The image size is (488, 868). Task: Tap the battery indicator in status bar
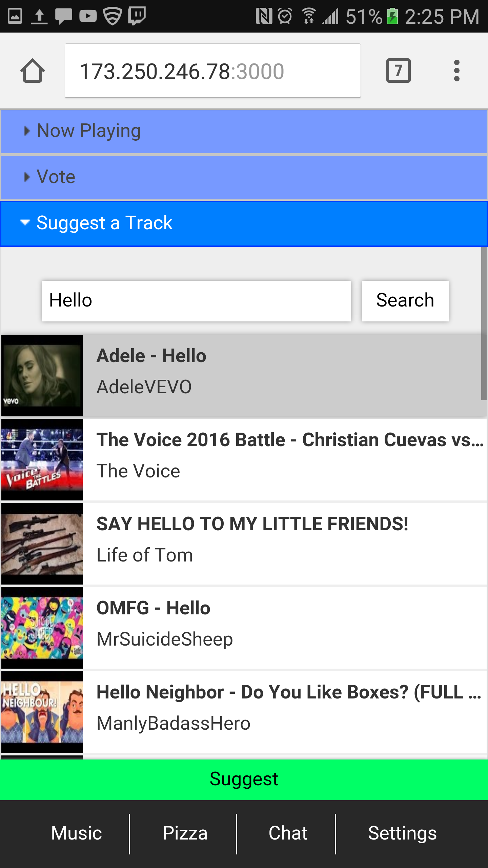392,16
